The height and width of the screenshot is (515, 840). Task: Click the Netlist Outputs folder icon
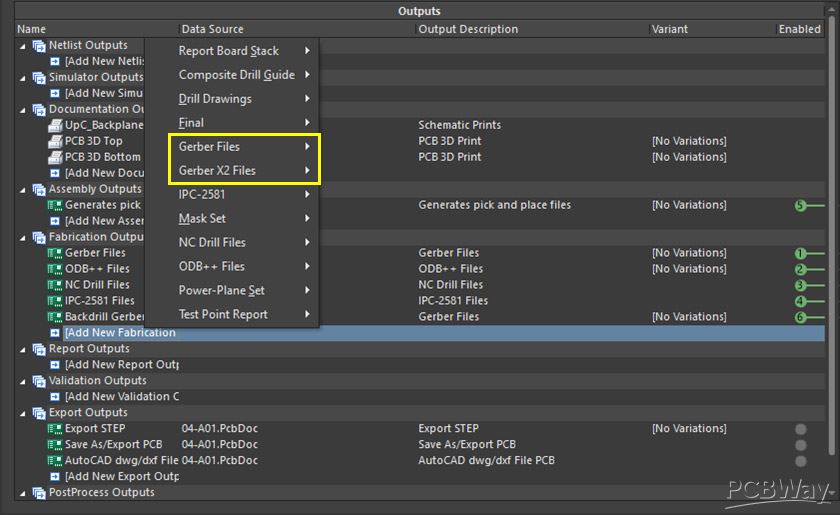39,46
